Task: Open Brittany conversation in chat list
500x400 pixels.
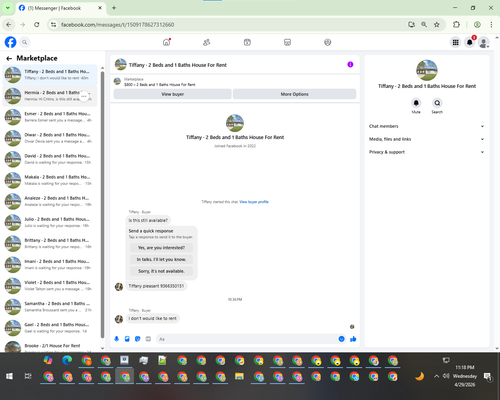Action: (50, 243)
